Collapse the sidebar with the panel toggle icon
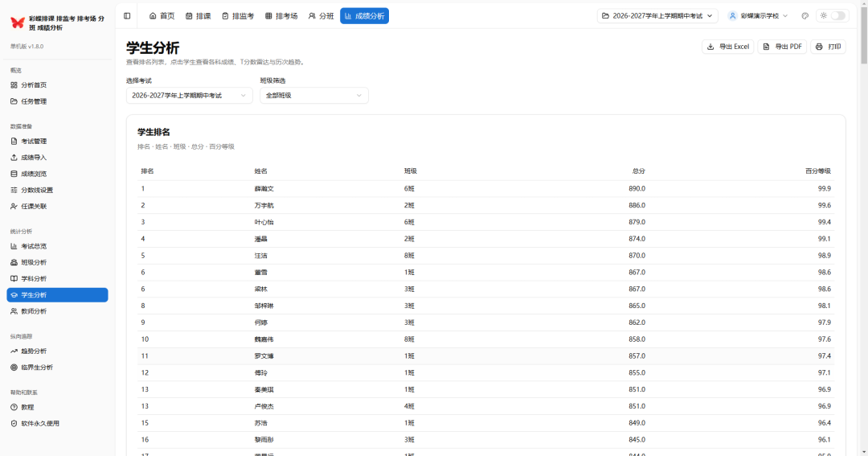The width and height of the screenshot is (868, 456). (127, 16)
